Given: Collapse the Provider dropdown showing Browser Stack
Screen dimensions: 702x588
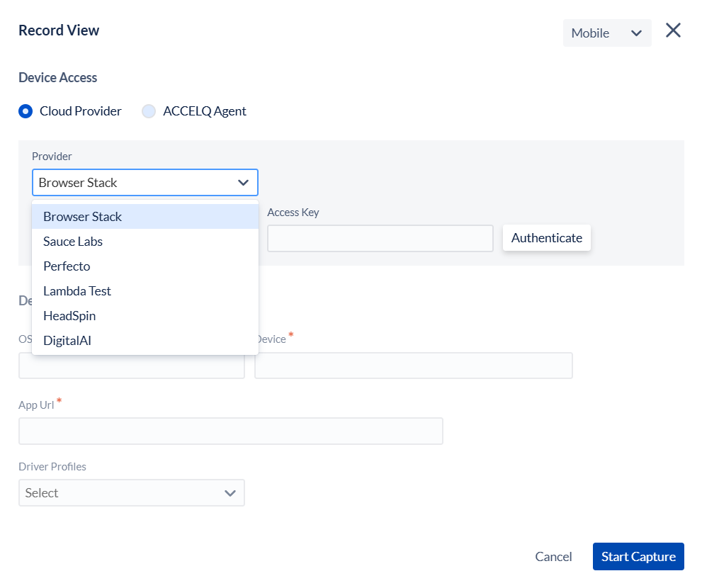Looking at the screenshot, I should (x=145, y=182).
